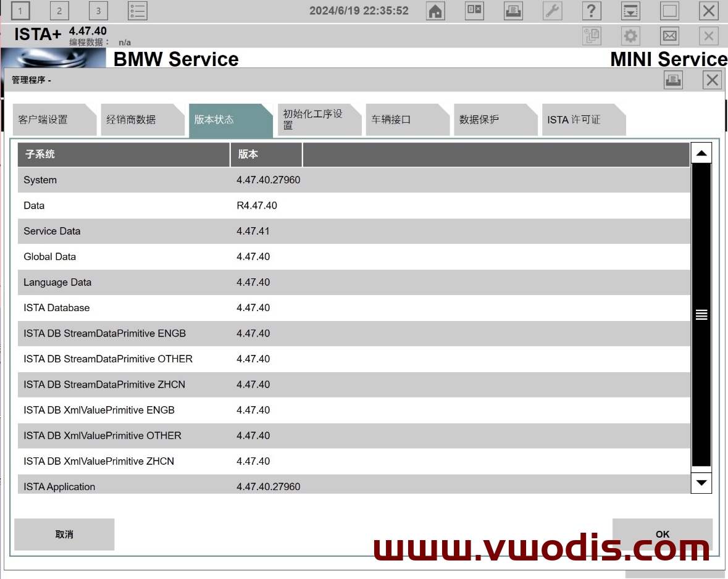
Task: Click the operations list icon
Action: 138,10
